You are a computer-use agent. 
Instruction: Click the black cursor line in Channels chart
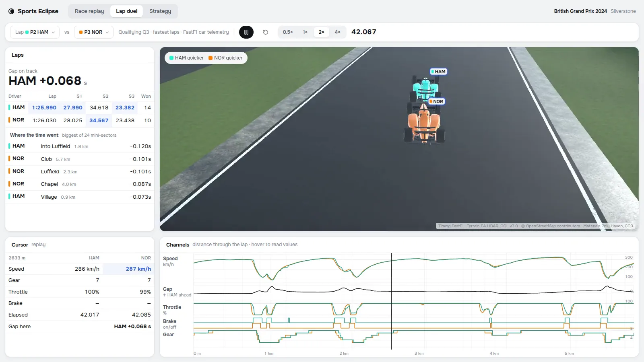(391, 301)
